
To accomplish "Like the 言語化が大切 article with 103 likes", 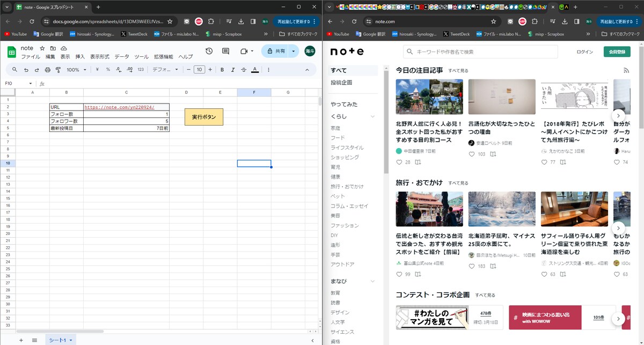I will pyautogui.click(x=472, y=154).
